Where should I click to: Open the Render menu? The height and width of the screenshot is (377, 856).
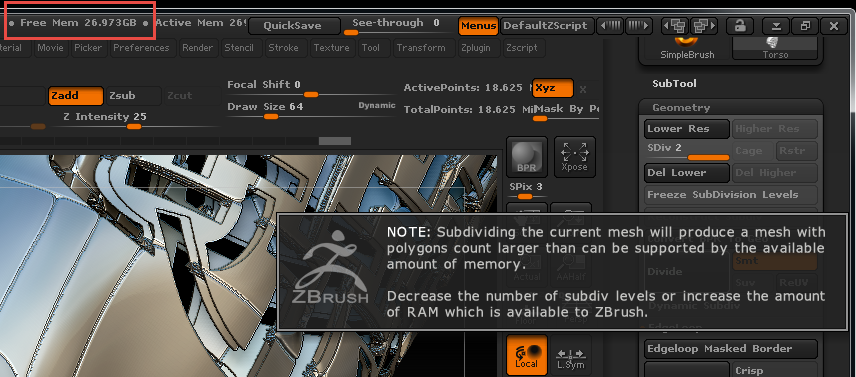198,48
